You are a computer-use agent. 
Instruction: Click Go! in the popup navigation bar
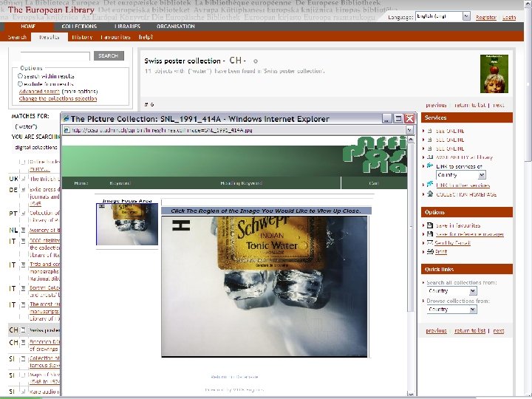[374, 183]
